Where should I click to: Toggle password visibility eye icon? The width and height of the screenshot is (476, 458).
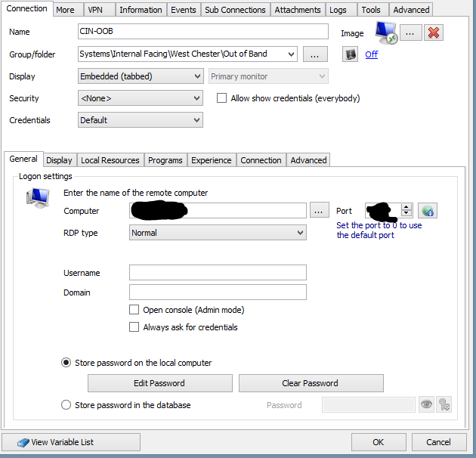tap(426, 404)
